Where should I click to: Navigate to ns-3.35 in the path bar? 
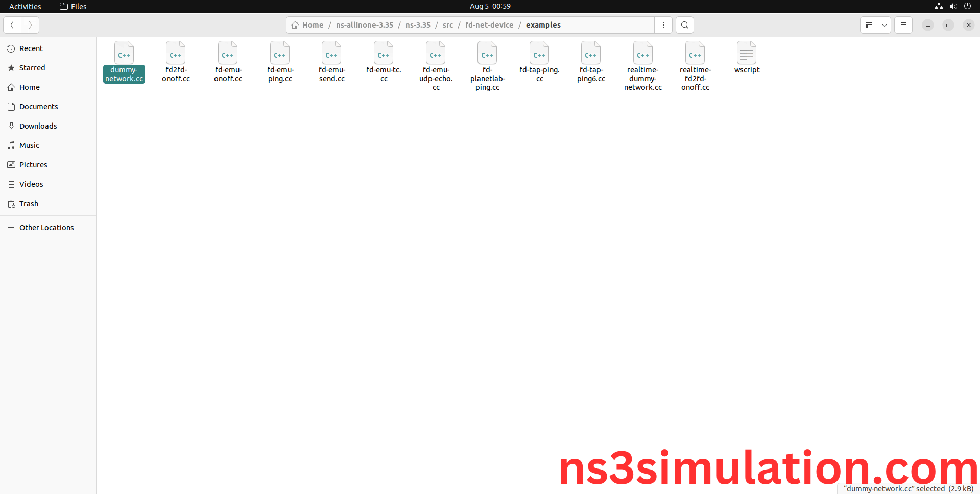point(418,25)
